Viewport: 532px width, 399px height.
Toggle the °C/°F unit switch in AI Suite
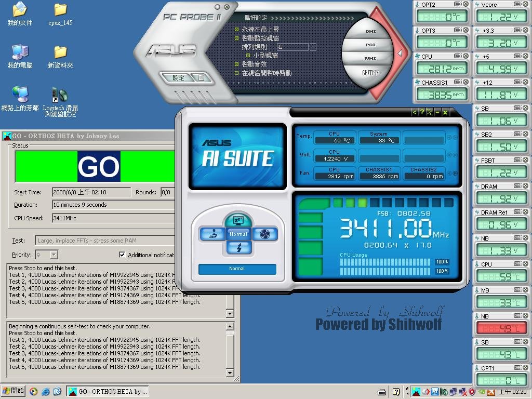point(429,112)
